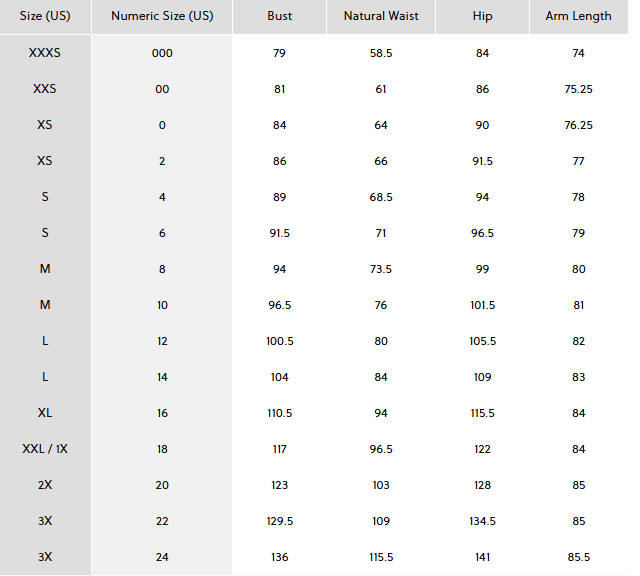Select the Natural Waist column header
The width and height of the screenshot is (640, 576).
(x=381, y=16)
